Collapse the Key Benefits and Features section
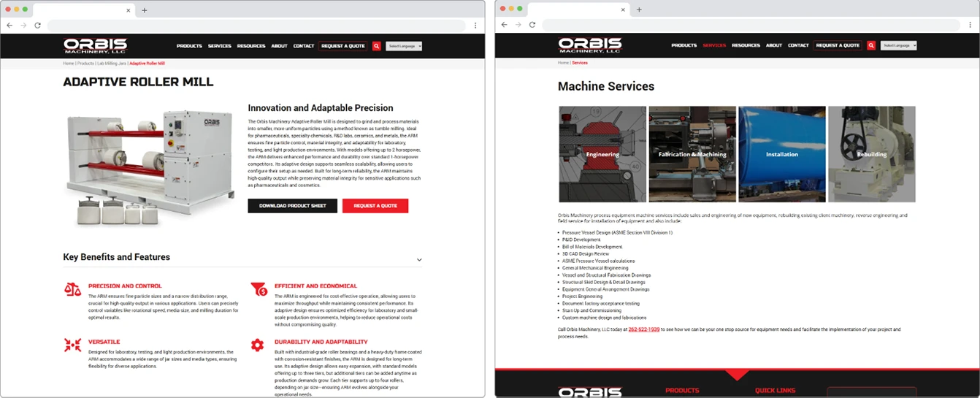Viewport: 980px width, 398px height. 419,260
